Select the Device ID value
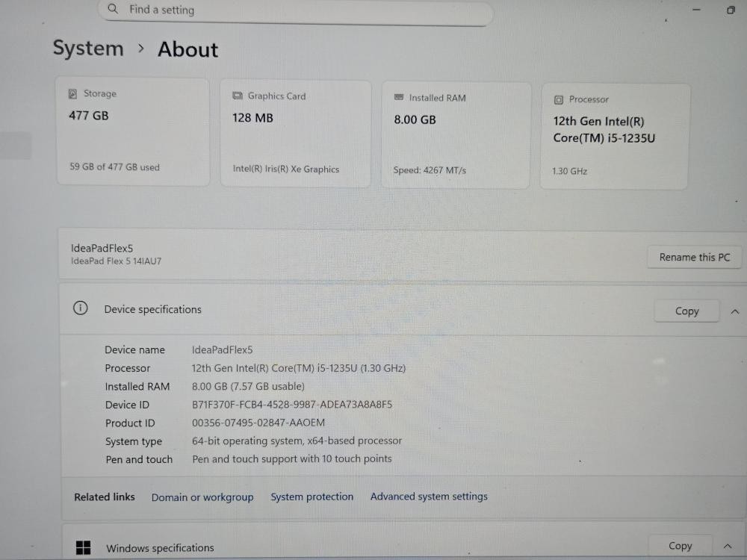747x560 pixels. point(292,404)
